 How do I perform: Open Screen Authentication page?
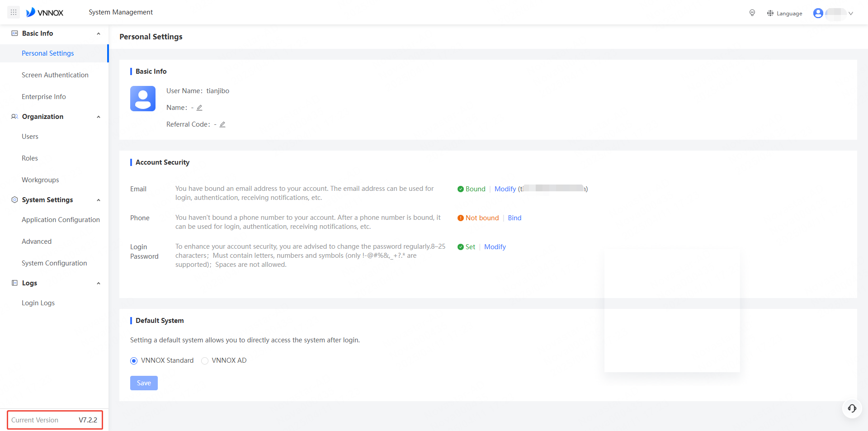[x=54, y=75]
